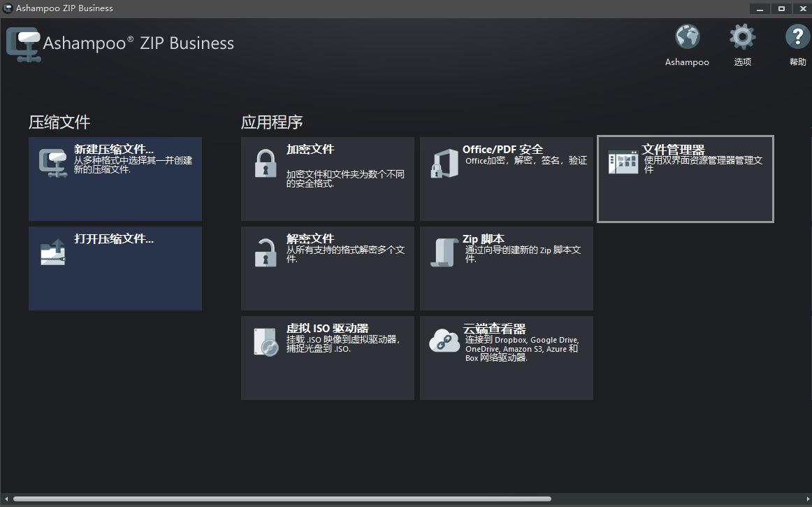Click the open padlock icon for 解密文件

coord(265,252)
